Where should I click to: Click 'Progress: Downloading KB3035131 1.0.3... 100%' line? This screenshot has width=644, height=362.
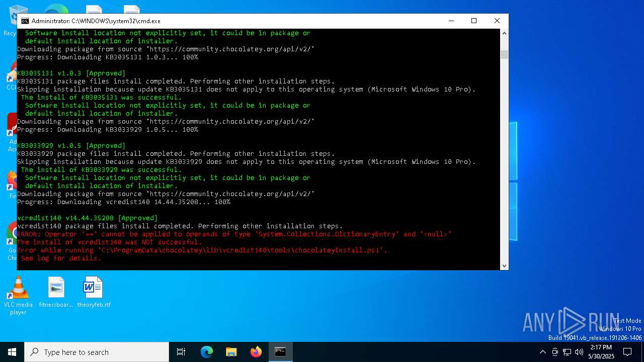coord(107,57)
